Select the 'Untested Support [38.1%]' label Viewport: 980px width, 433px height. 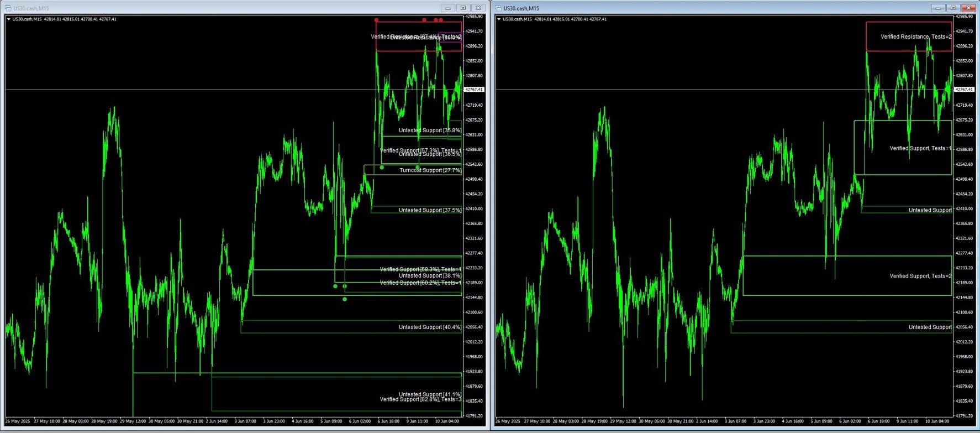click(x=430, y=275)
